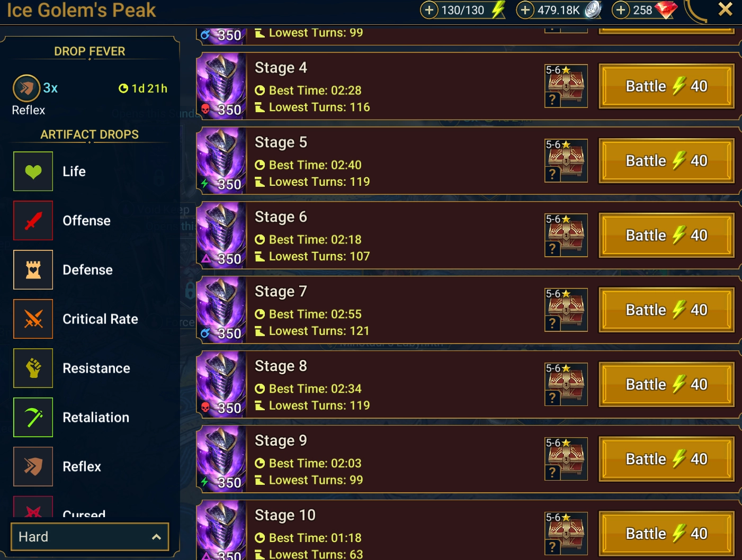This screenshot has height=560, width=742.
Task: Click the Reflex set icon in artifact drops
Action: [33, 466]
